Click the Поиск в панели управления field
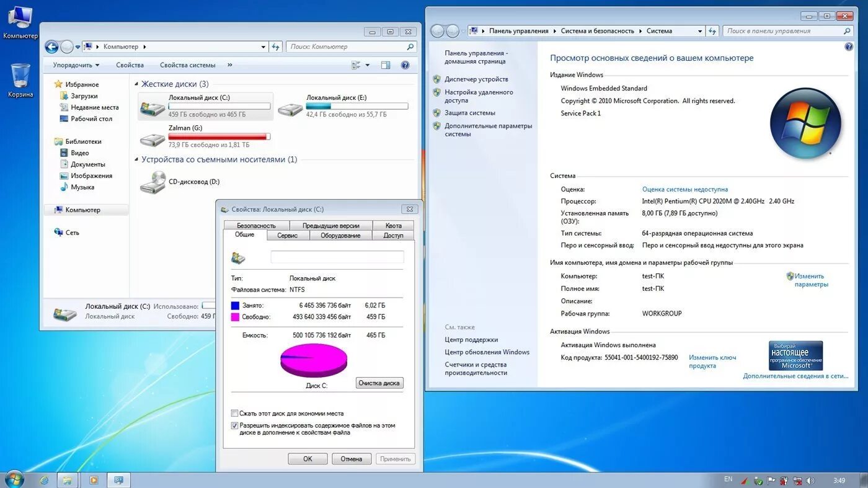 tap(788, 31)
